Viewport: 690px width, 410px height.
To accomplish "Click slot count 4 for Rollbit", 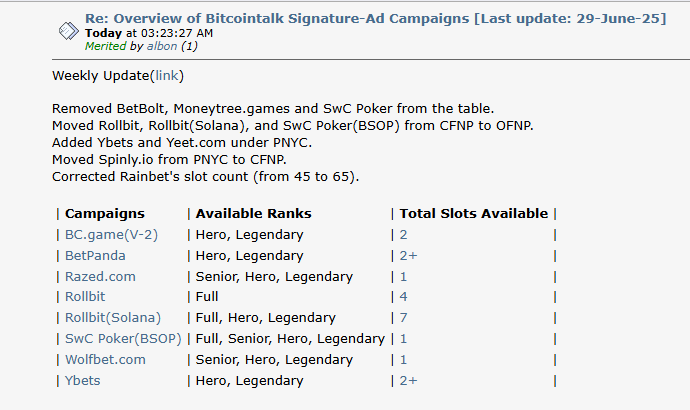I will 403,297.
